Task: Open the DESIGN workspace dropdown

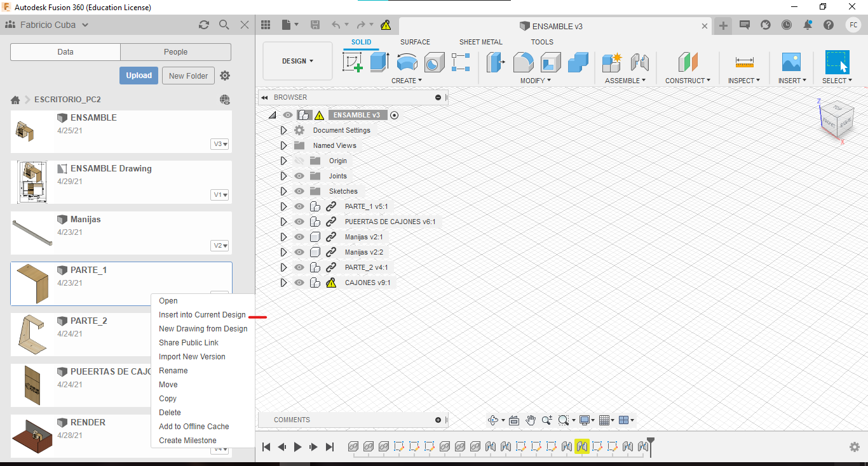Action: [x=297, y=61]
